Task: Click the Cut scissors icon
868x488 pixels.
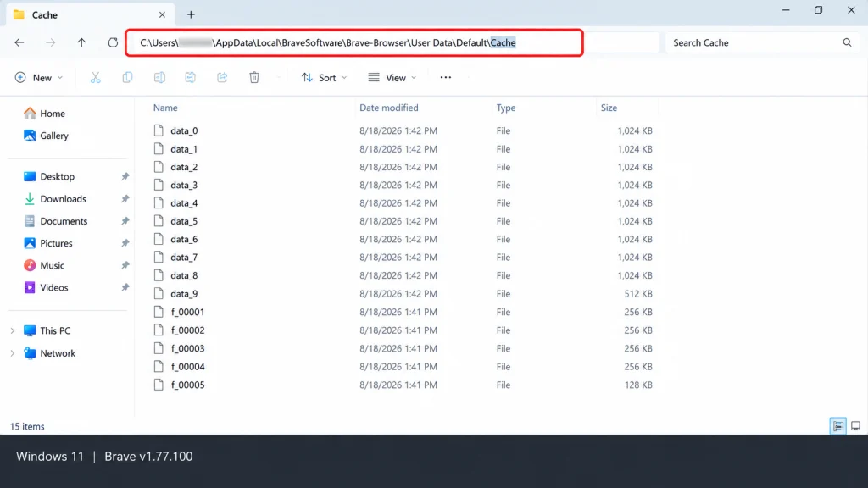Action: 96,77
